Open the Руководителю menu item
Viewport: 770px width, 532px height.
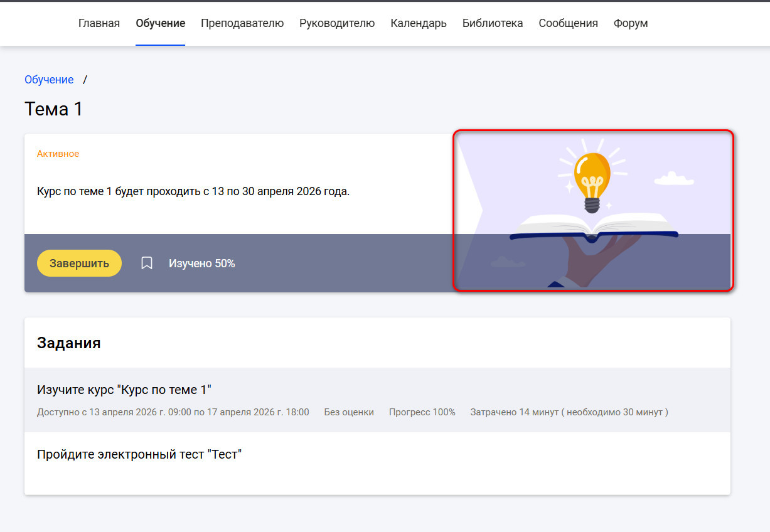pyautogui.click(x=337, y=23)
